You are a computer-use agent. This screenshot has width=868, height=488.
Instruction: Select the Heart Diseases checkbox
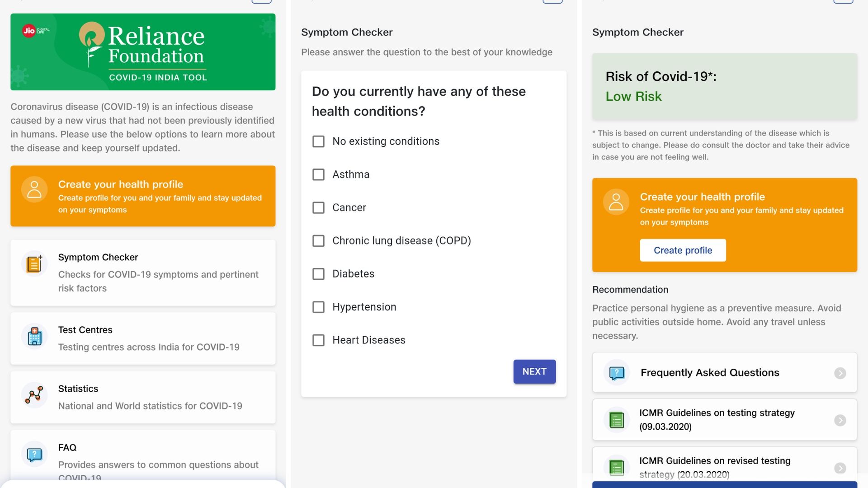317,340
